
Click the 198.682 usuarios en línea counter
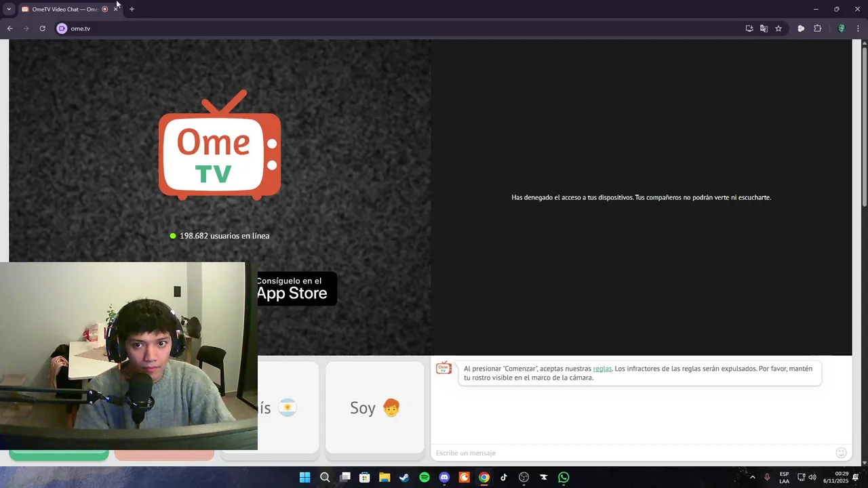[220, 236]
